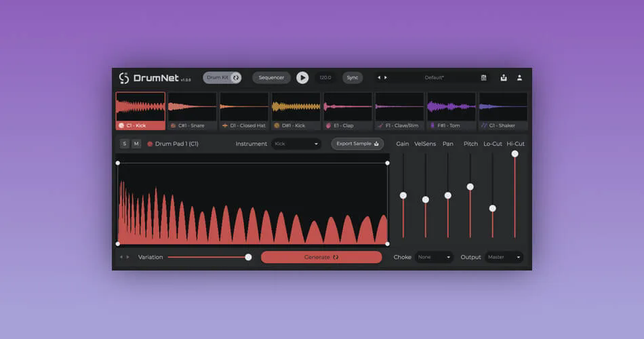Click the export share icon at top right

pyautogui.click(x=504, y=78)
